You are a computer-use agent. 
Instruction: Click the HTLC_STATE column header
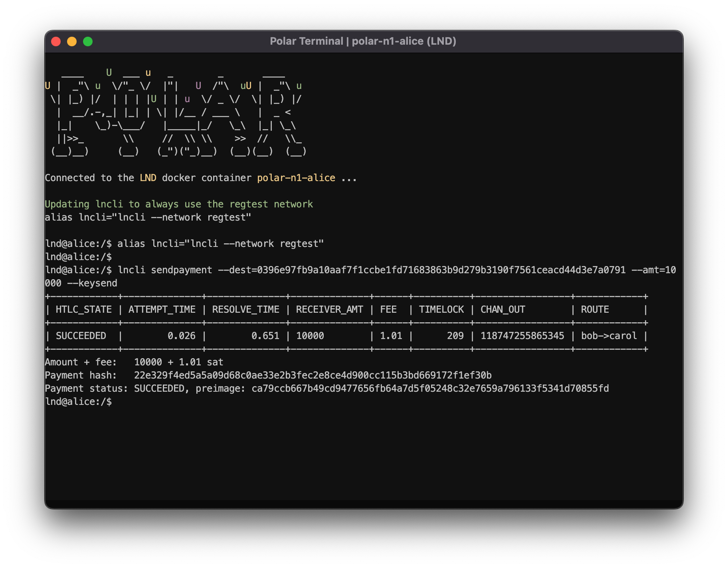coord(83,310)
